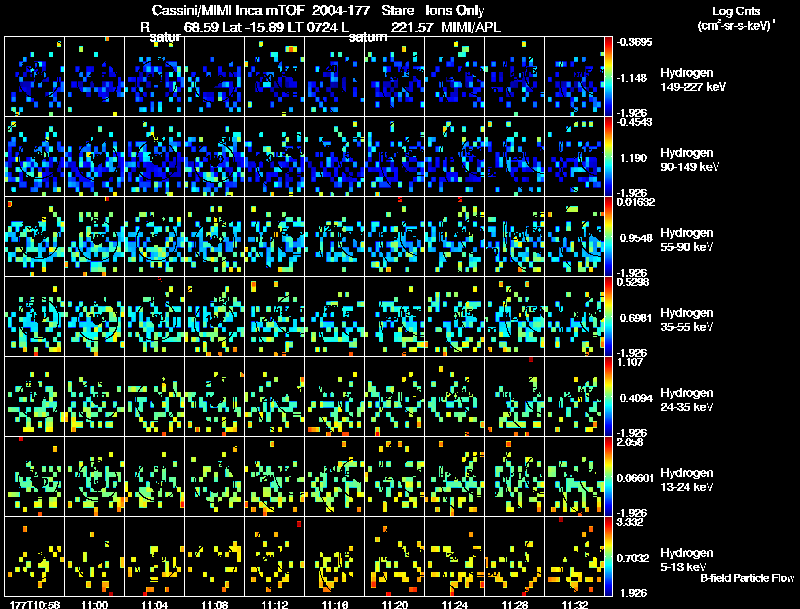Open the 24-35 keV image panel at 11:28
Screen dimensions: 800x609
tap(515, 397)
